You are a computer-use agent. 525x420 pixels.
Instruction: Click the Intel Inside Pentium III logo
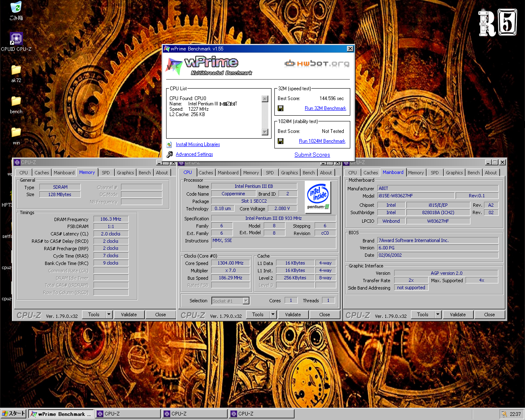318,196
